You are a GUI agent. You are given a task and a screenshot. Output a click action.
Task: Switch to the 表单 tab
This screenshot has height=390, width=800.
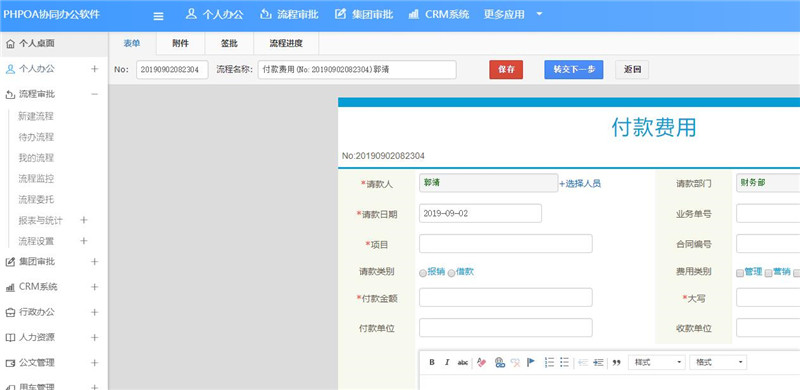point(132,43)
